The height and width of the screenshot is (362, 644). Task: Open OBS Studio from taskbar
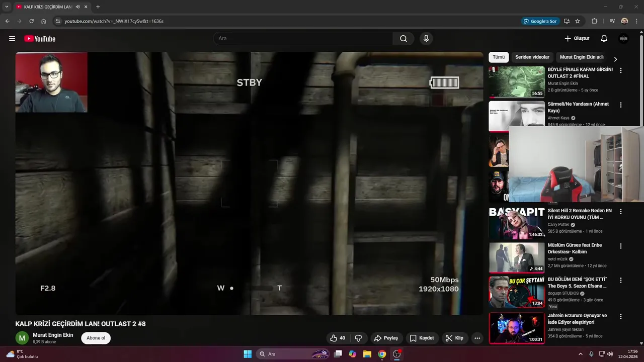pos(396,354)
